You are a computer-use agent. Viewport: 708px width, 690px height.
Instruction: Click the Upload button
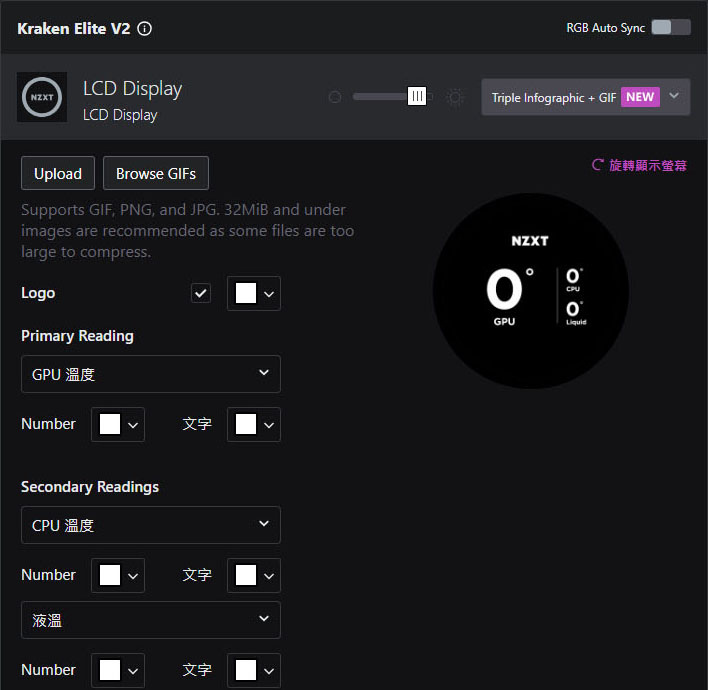pos(58,173)
